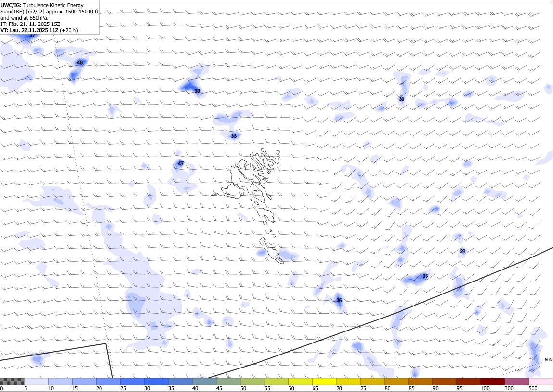Click the legend swatch between 75 and 80

pyautogui.click(x=372, y=381)
